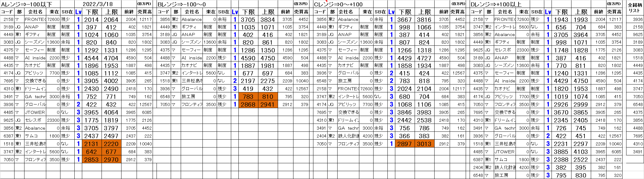
Task: Click orange cell 2853 for フロンティア
Action: coord(91,160)
